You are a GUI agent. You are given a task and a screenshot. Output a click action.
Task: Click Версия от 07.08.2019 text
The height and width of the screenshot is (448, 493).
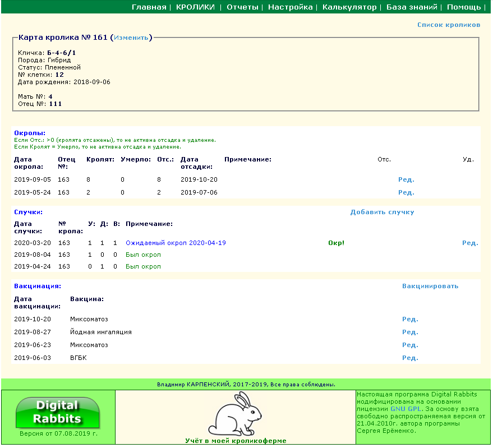(58, 433)
